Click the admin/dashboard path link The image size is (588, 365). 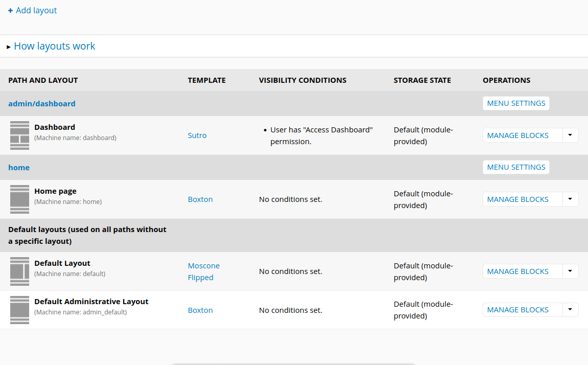click(42, 103)
